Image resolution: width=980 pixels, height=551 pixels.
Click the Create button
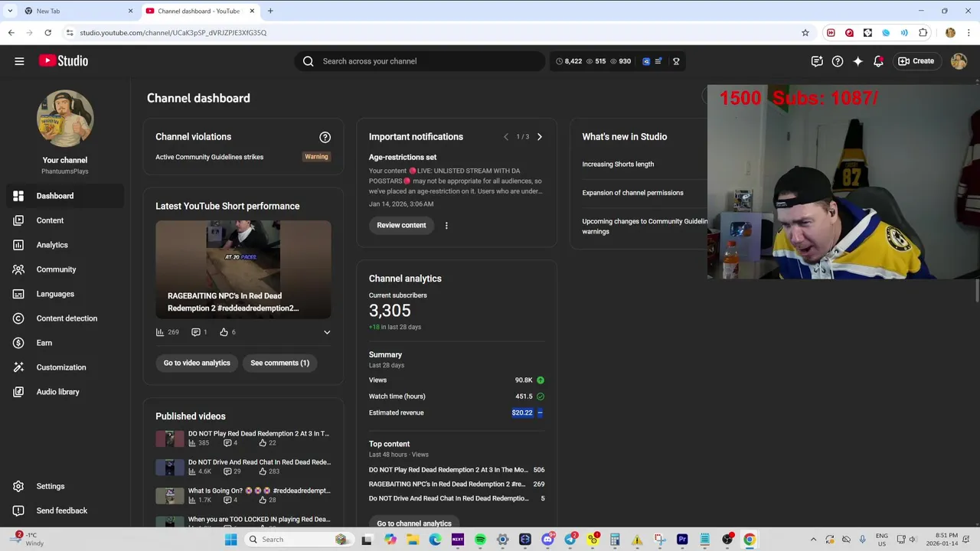point(916,61)
